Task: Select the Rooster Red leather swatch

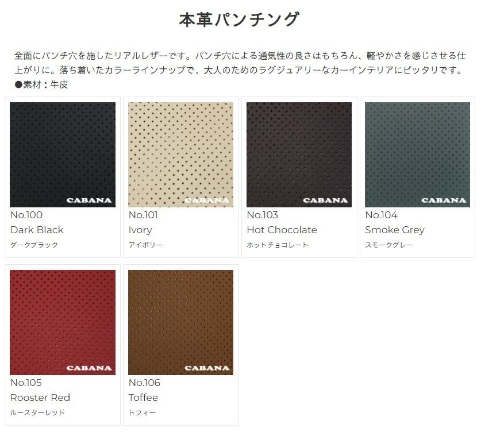Action: pyautogui.click(x=63, y=322)
